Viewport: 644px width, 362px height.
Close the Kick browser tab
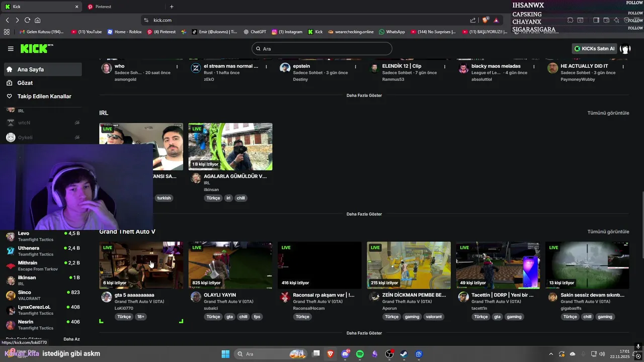76,7
